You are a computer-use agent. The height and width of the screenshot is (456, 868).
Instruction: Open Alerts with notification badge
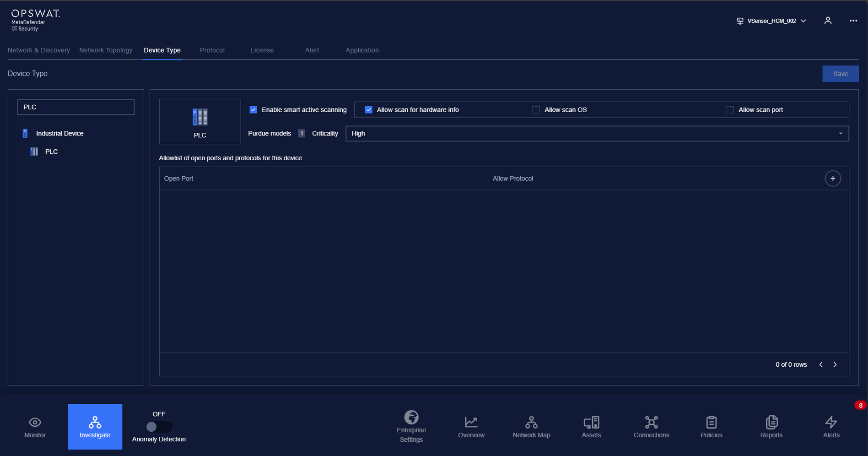(831, 427)
